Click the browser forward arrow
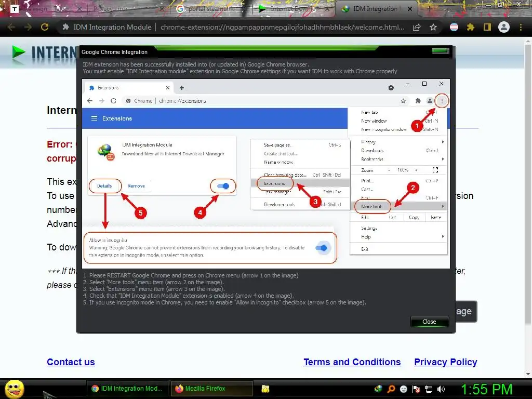Viewport: 532px width, 399px height. click(x=28, y=27)
